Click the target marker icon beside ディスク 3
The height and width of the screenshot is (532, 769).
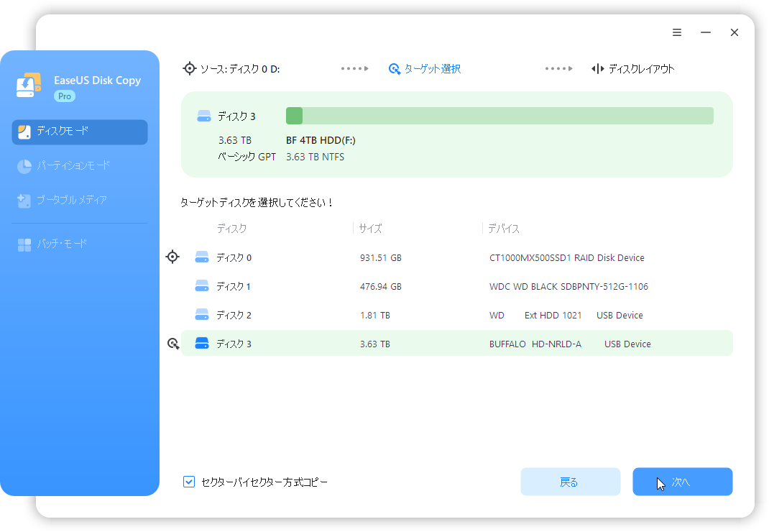(173, 344)
